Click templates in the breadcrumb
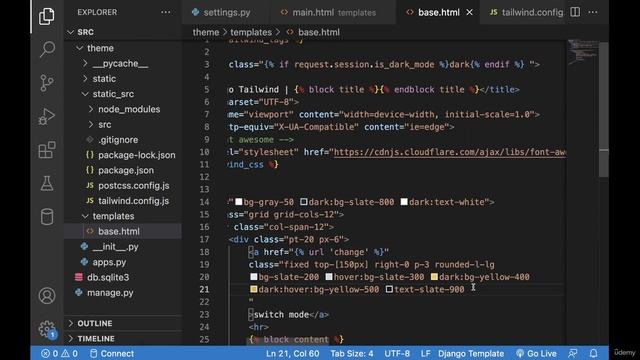640x360 pixels. (251, 32)
